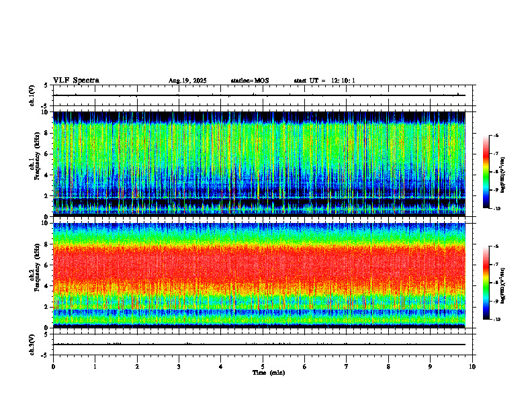Click the 'Time (min)' x-axis label
This screenshot has height=411, width=532.
[269, 373]
